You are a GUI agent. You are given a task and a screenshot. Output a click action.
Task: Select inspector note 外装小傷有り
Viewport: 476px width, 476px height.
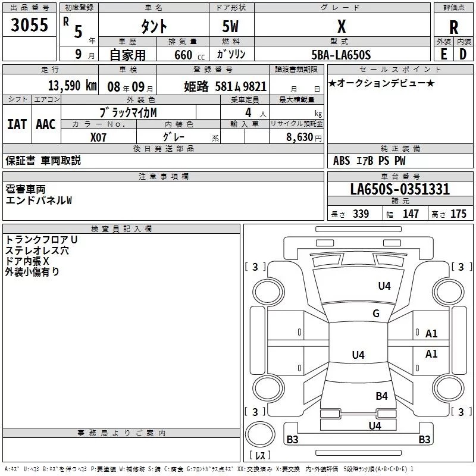coord(32,272)
